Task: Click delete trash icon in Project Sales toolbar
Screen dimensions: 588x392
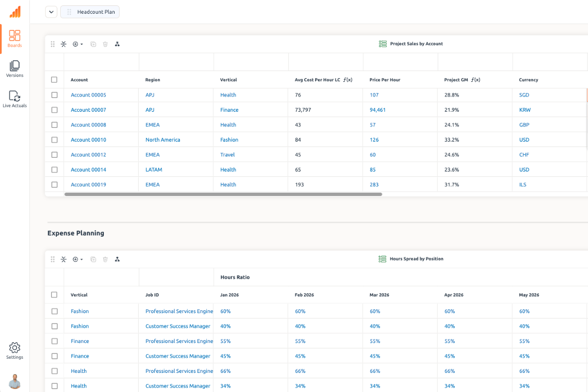Action: pos(105,44)
